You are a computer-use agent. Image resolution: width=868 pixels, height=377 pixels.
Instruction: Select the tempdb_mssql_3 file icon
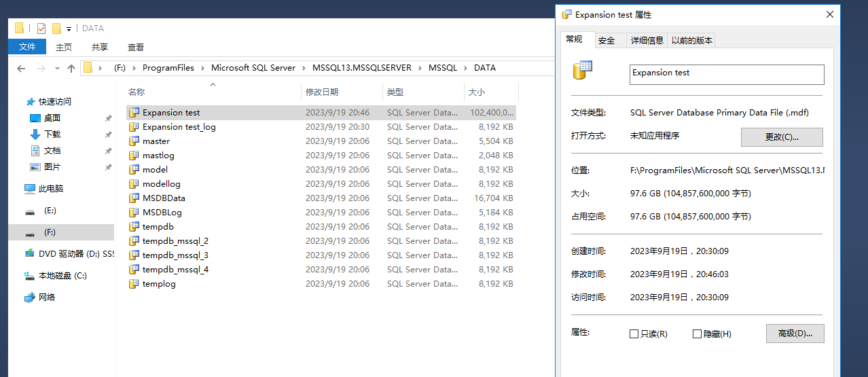pyautogui.click(x=134, y=255)
